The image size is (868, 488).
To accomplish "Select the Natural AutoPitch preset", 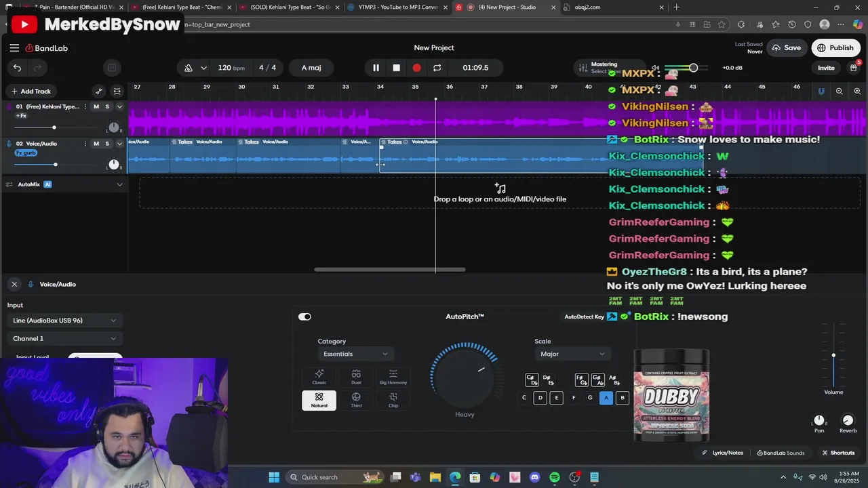I will tap(319, 401).
